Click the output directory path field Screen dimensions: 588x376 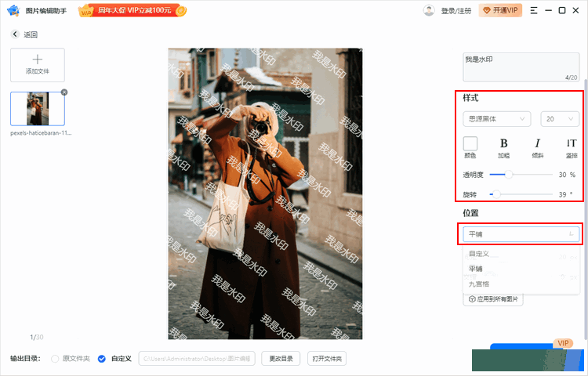(197, 359)
